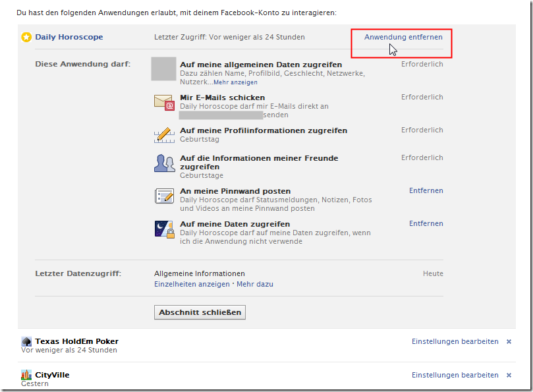
Task: Click the CityVille app icon
Action: (x=26, y=375)
